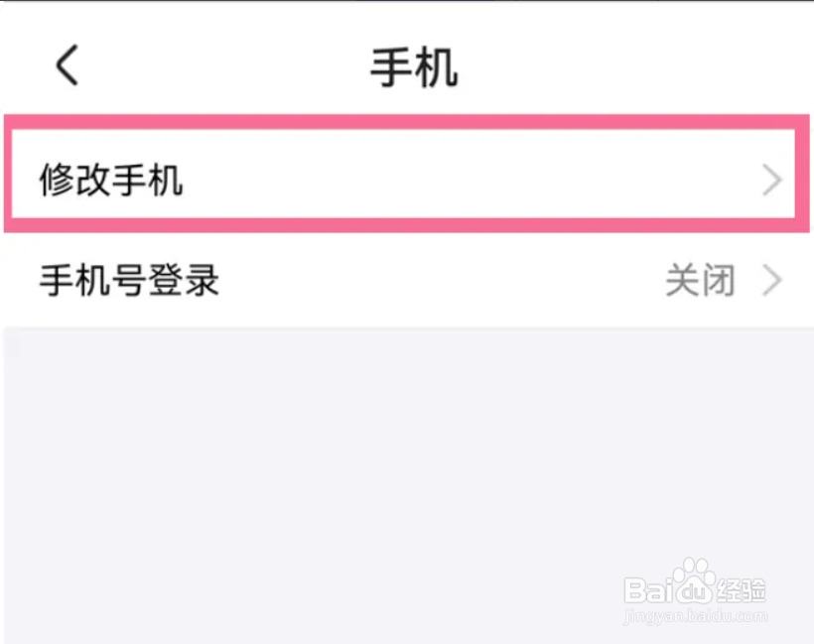The height and width of the screenshot is (644, 814).
Task: Tap the pink highlighted border frame
Action: coord(407,122)
